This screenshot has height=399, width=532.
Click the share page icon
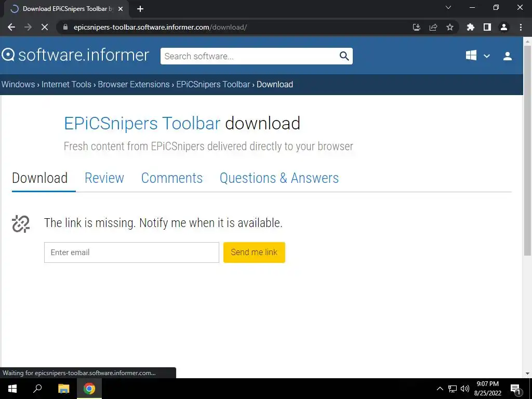pyautogui.click(x=433, y=27)
